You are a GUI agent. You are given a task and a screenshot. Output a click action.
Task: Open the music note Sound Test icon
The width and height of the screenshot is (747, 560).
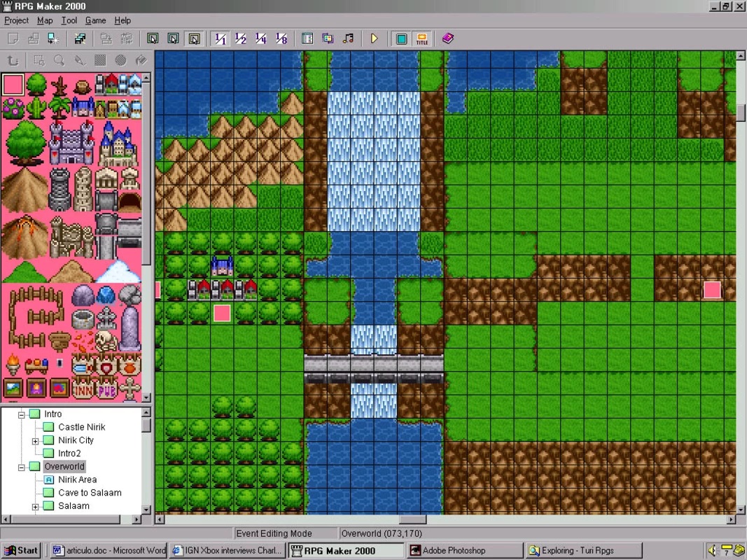(348, 38)
